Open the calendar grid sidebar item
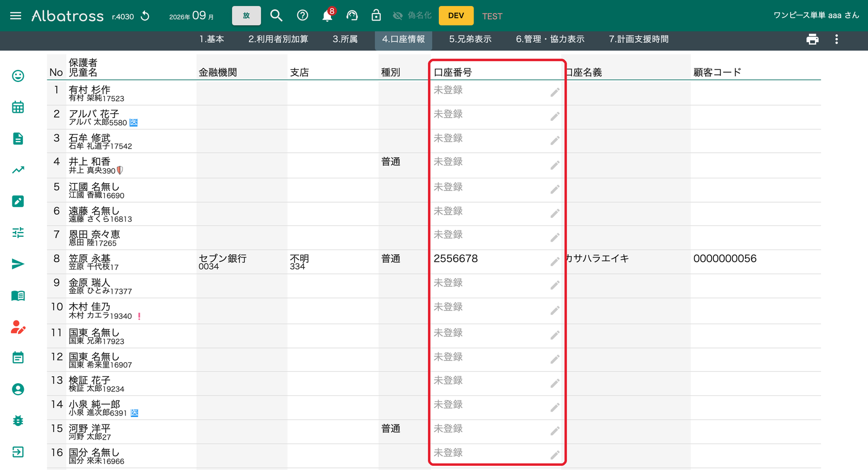868x470 pixels. tap(18, 107)
